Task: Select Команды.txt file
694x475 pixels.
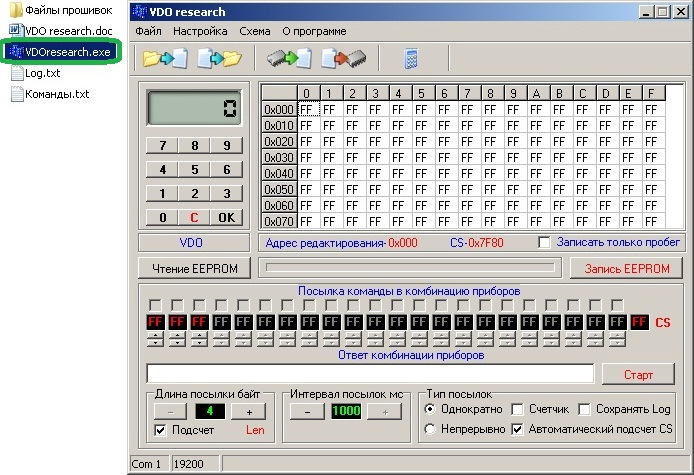Action: 50,94
